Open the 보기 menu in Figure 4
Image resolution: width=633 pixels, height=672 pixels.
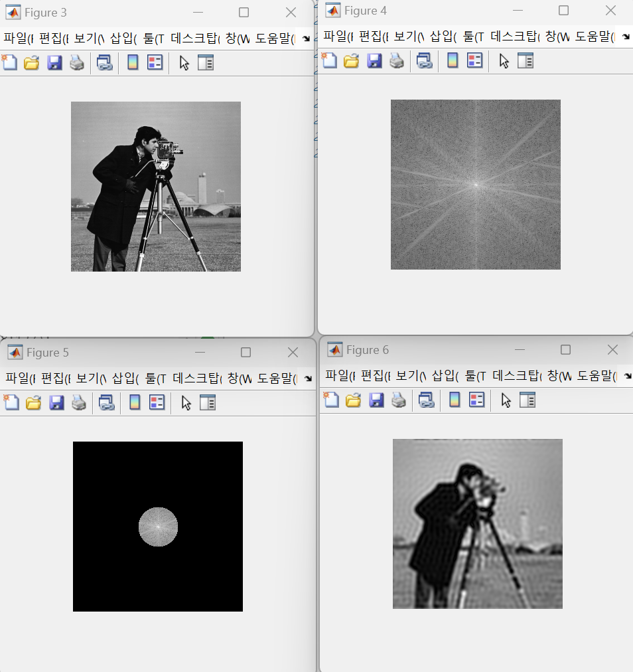(409, 37)
